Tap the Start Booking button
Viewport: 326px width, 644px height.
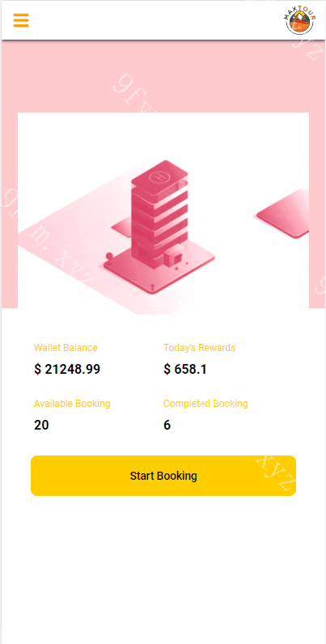point(163,476)
